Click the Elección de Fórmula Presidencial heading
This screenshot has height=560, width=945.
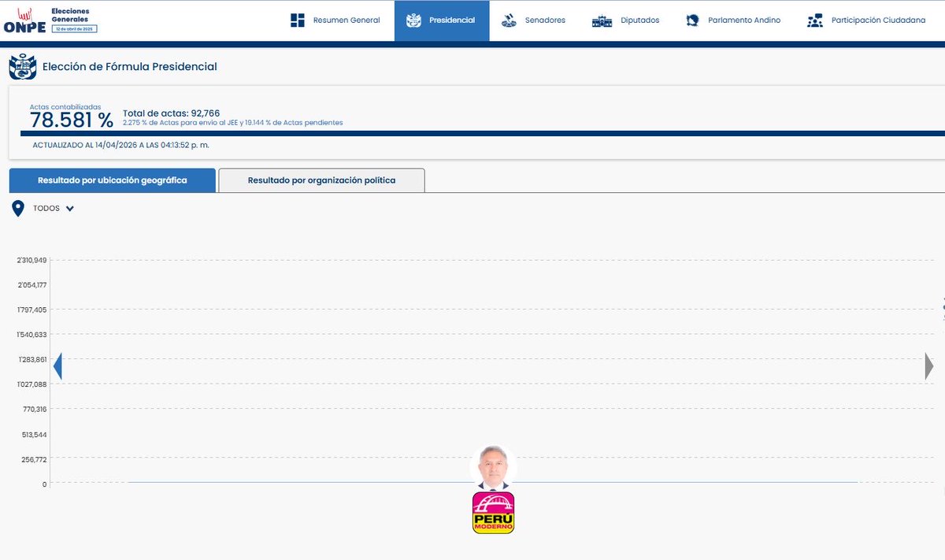pos(130,67)
